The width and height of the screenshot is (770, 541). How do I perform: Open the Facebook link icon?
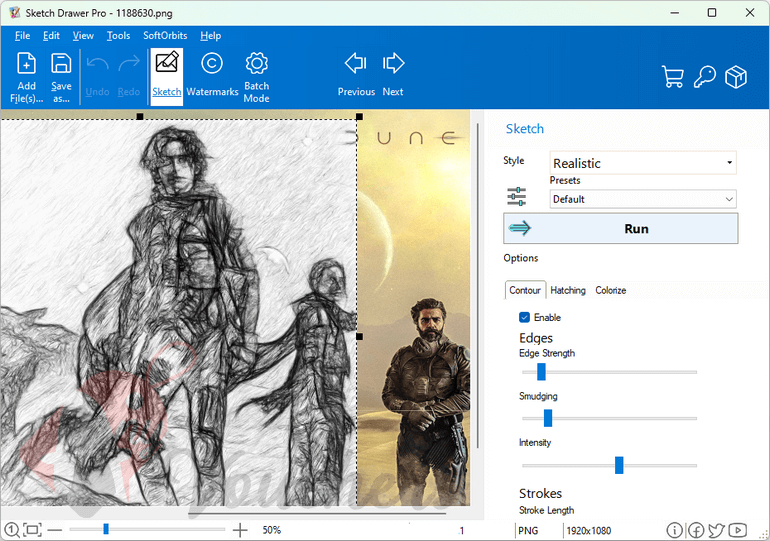coord(696,530)
